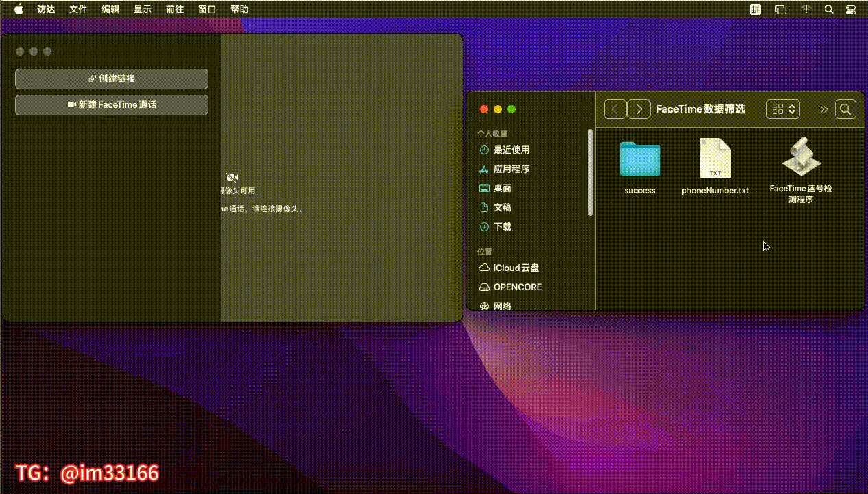
Task: Click the 拼 input method icon
Action: (756, 10)
